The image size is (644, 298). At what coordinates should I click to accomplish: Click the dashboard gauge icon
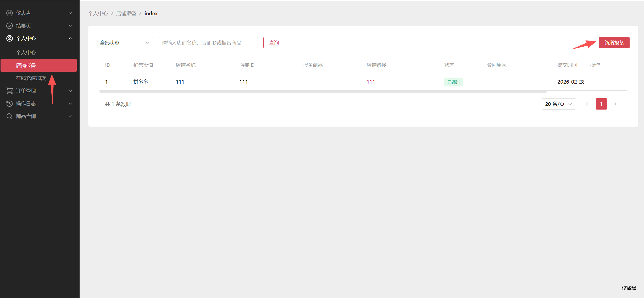pos(9,13)
